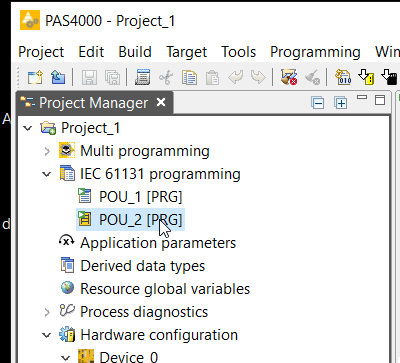Select POU_2 [PRG] in the tree
Viewport: 400px width, 363px height.
tap(141, 220)
